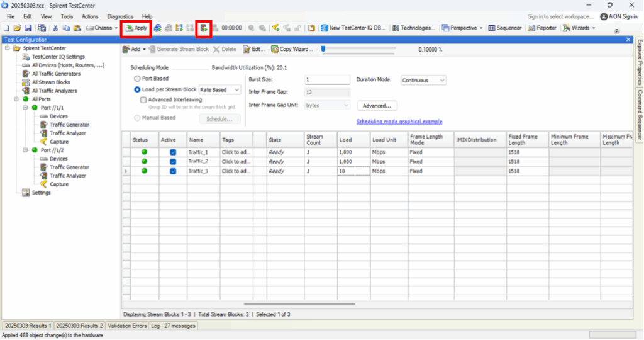Open the Help menu
This screenshot has width=644, height=340.
coord(147,16)
